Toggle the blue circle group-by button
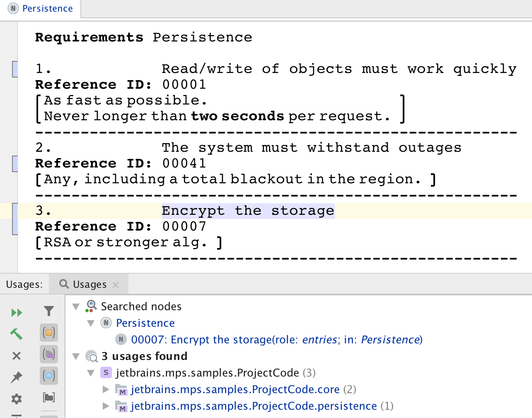This screenshot has width=532, height=418. (x=49, y=376)
